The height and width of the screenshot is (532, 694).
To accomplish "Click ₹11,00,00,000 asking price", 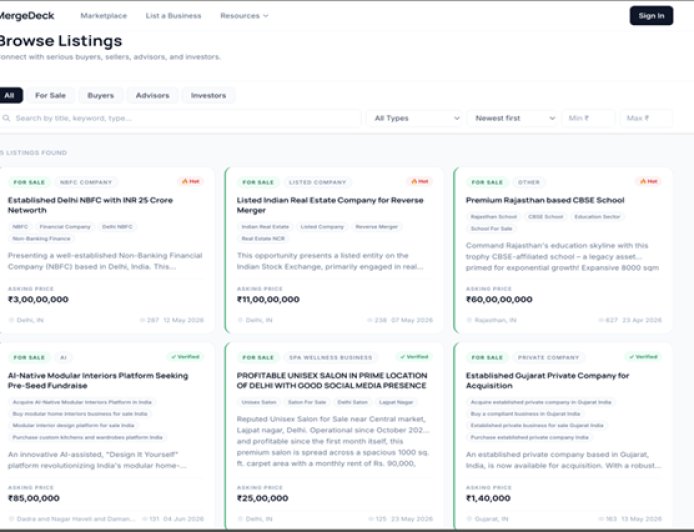I will (x=268, y=299).
